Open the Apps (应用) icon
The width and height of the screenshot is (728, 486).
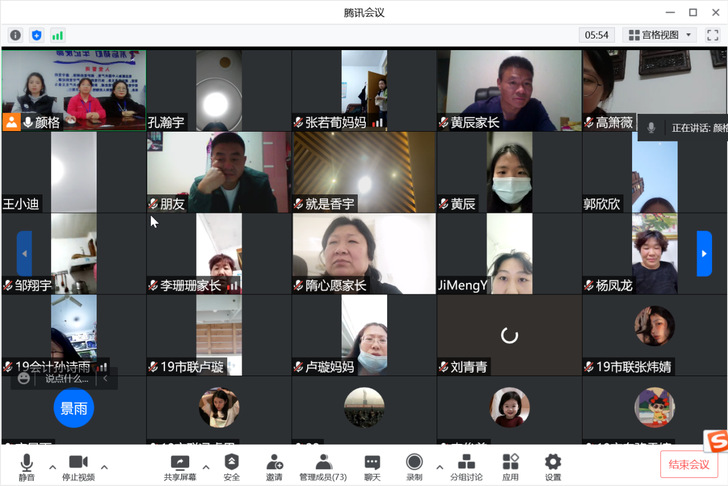tap(511, 465)
